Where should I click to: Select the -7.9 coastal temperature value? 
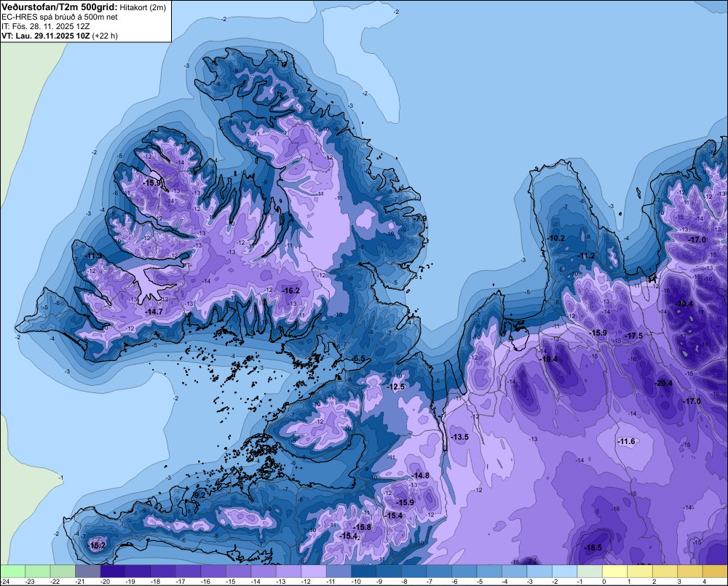click(x=419, y=218)
